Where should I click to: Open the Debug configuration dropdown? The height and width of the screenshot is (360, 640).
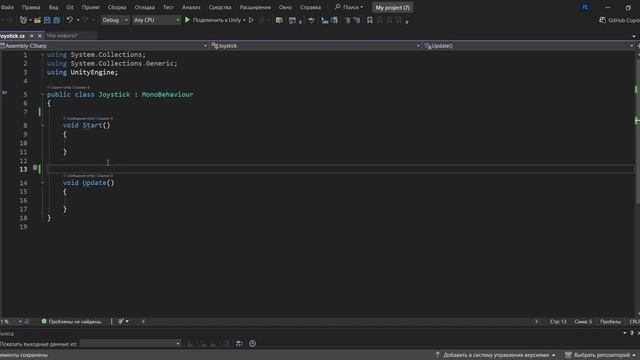(115, 20)
